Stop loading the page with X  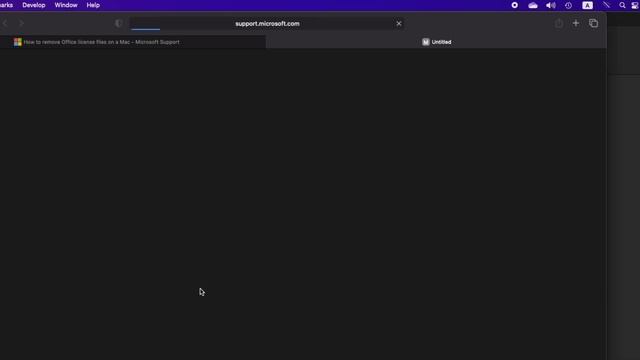coord(399,24)
